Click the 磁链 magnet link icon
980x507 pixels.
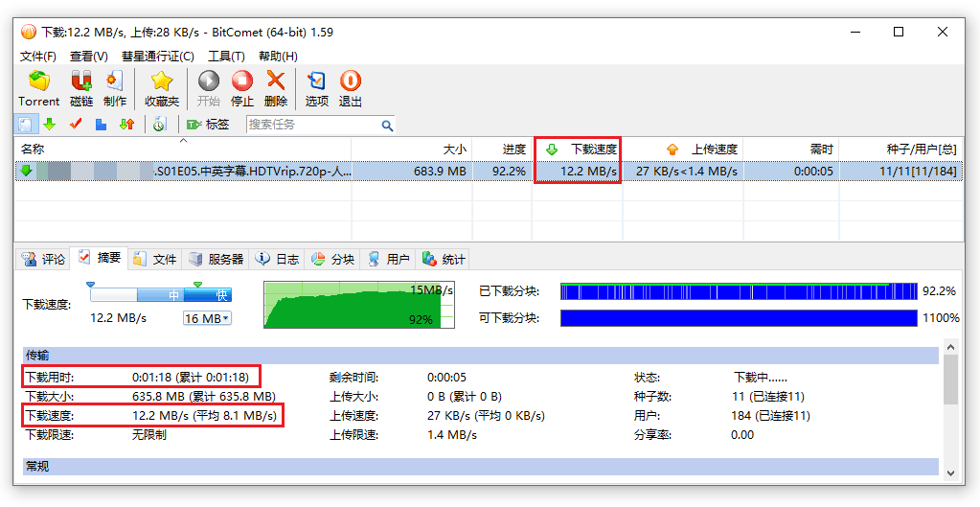point(81,82)
